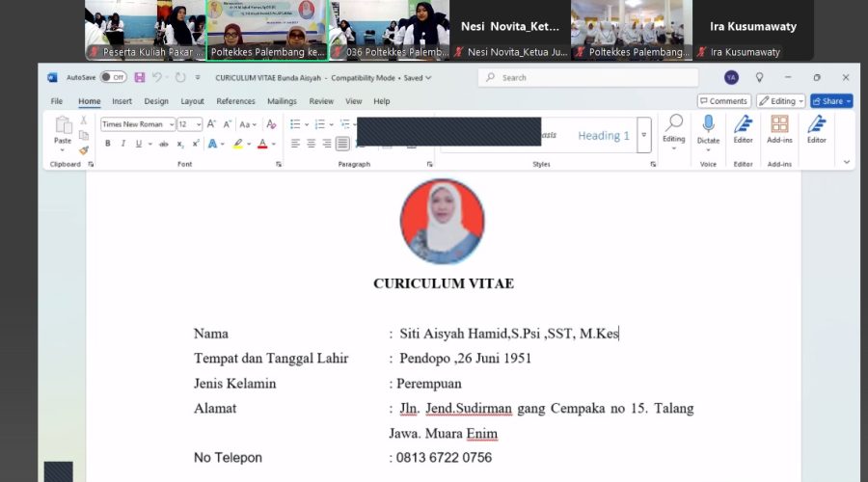Image resolution: width=868 pixels, height=482 pixels.
Task: Toggle the AutoSave switch
Action: tap(113, 77)
